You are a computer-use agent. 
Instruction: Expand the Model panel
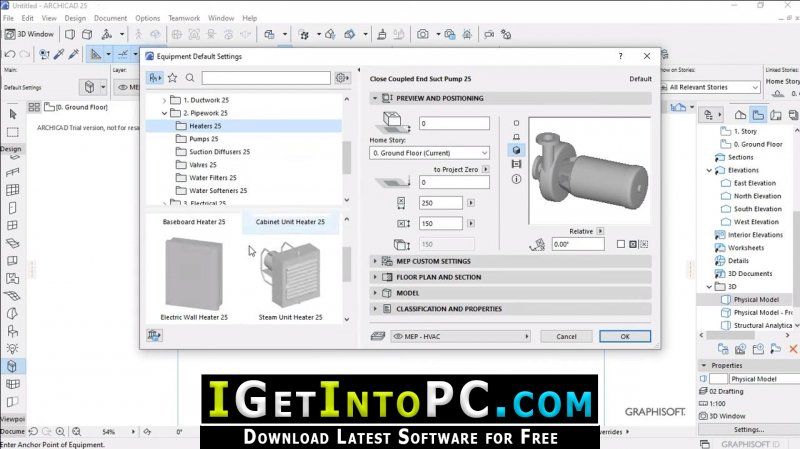[375, 293]
